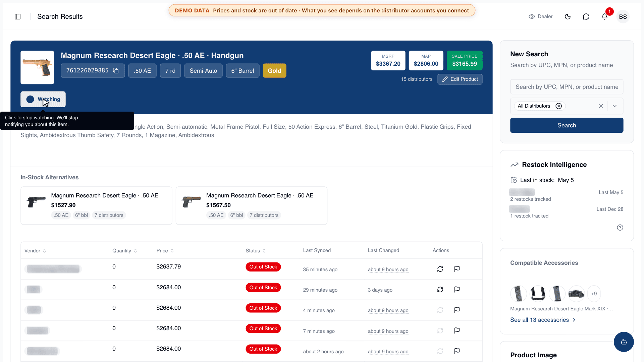Sort table by Vendor column
This screenshot has height=362, width=644.
35,251
